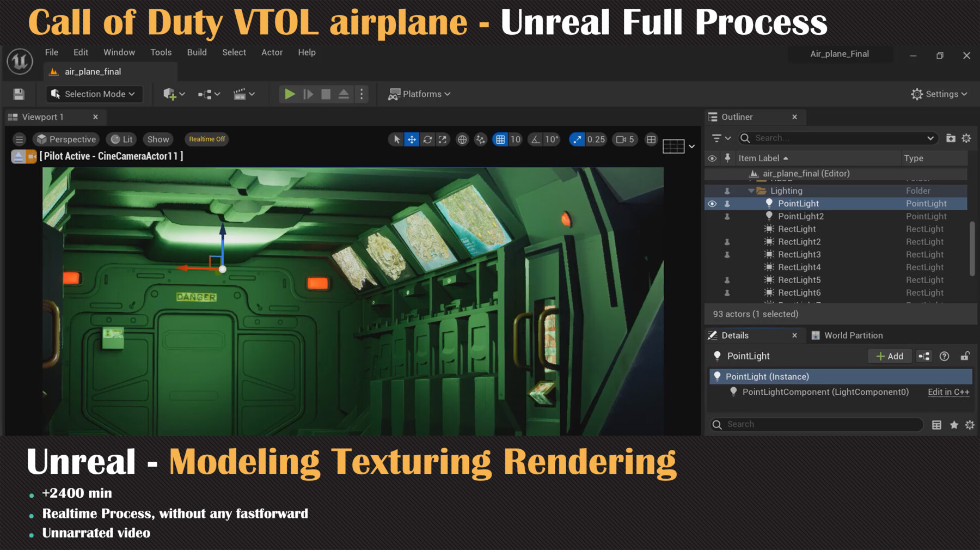Open the Actor menu

pos(272,52)
